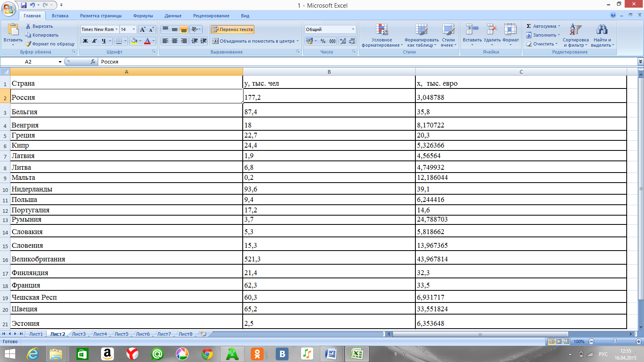Click the increase font size icon
644x362 pixels.
142,29
